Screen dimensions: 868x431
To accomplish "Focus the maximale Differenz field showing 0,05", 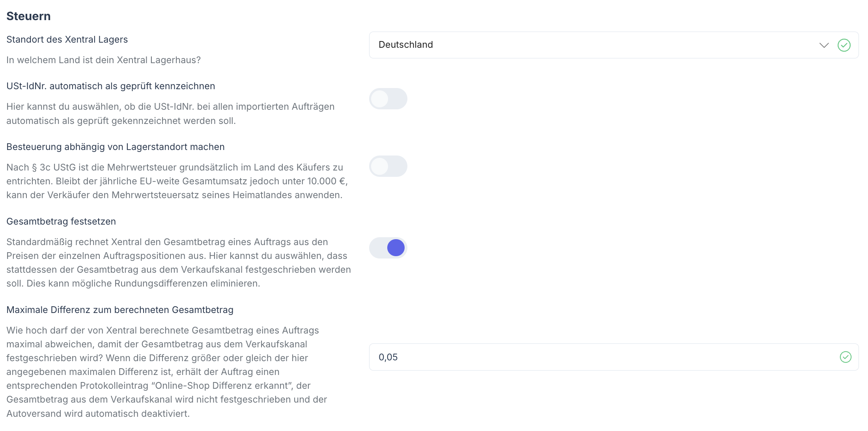I will [x=592, y=357].
